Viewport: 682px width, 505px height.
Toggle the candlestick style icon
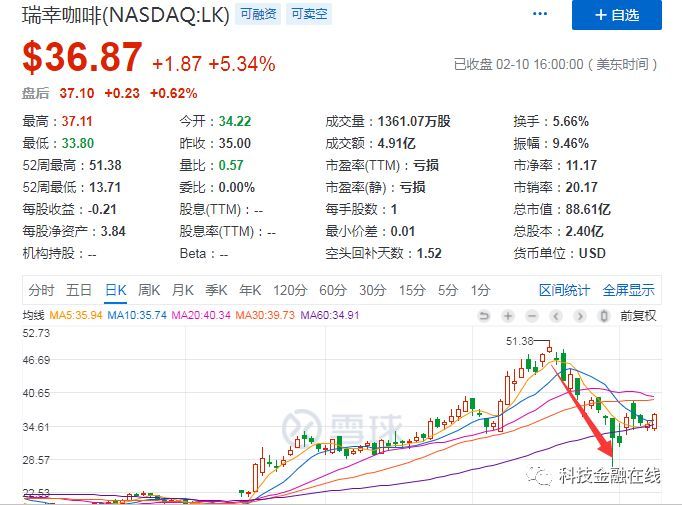604,316
